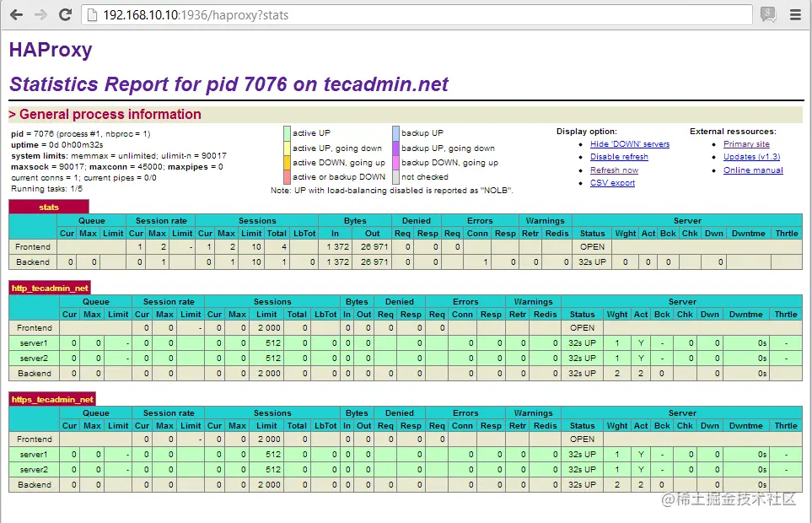
Task: Open the browser hamburger menu
Action: (x=796, y=13)
